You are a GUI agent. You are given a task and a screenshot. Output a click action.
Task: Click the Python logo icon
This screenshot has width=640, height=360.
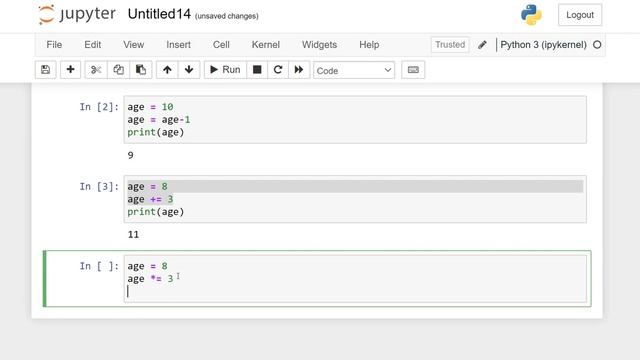point(531,15)
